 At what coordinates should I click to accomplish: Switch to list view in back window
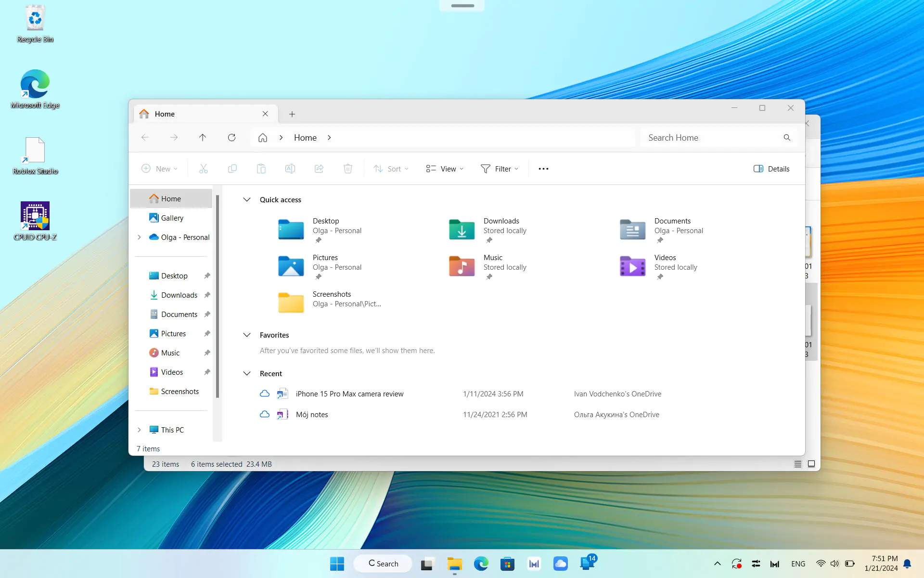(797, 464)
